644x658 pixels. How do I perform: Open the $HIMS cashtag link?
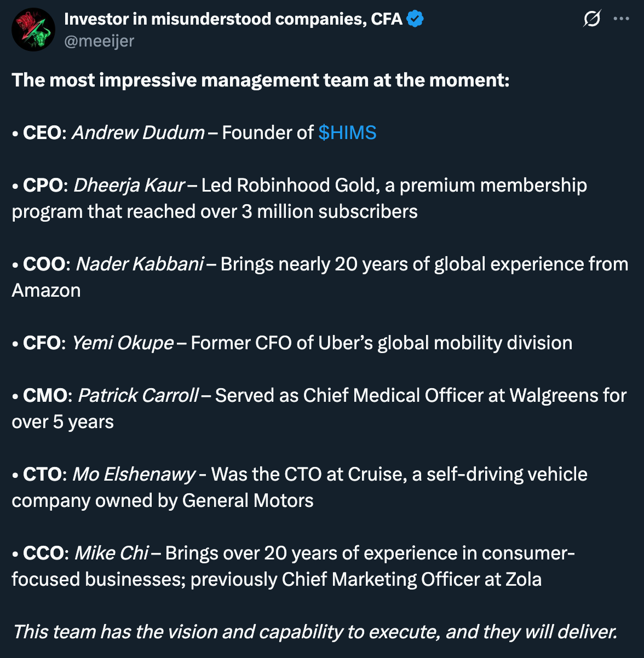point(347,132)
